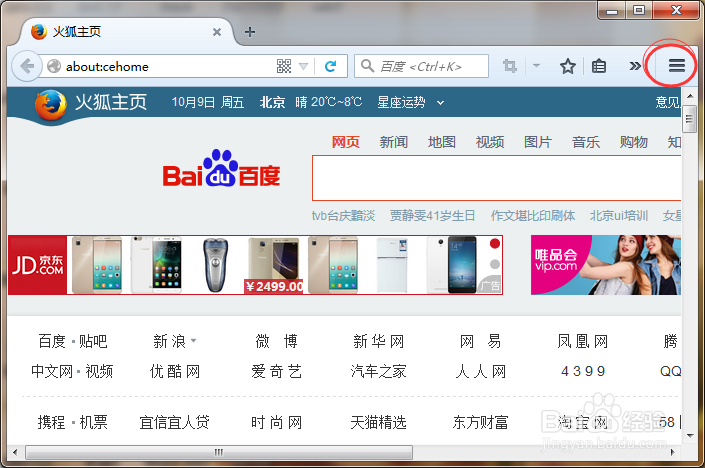Open the 携程 site link
This screenshot has width=705, height=468.
coord(51,422)
